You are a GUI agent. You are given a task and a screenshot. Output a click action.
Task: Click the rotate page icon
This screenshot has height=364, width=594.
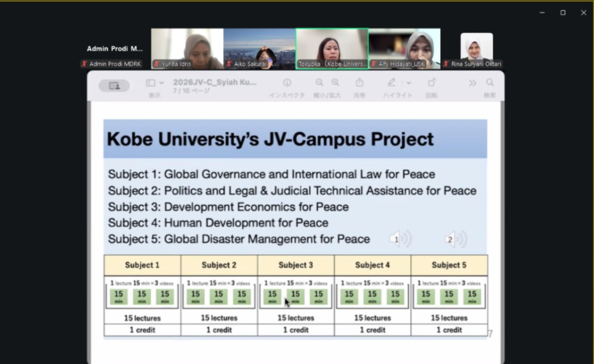[432, 82]
